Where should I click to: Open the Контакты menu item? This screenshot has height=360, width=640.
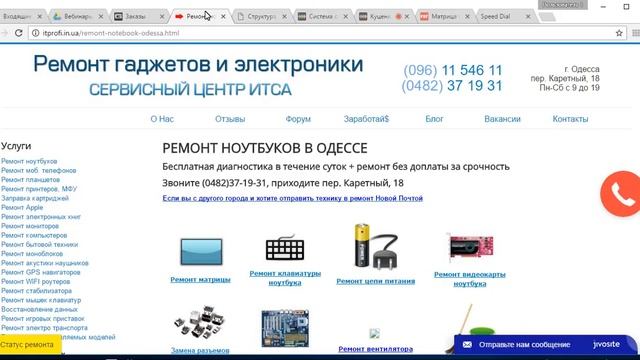point(570,119)
